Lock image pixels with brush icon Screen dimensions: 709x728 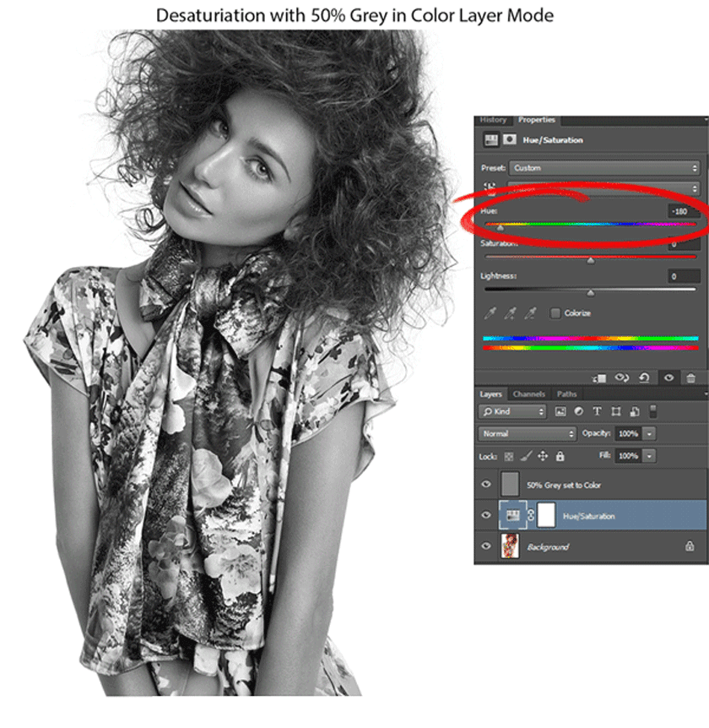pos(526,456)
